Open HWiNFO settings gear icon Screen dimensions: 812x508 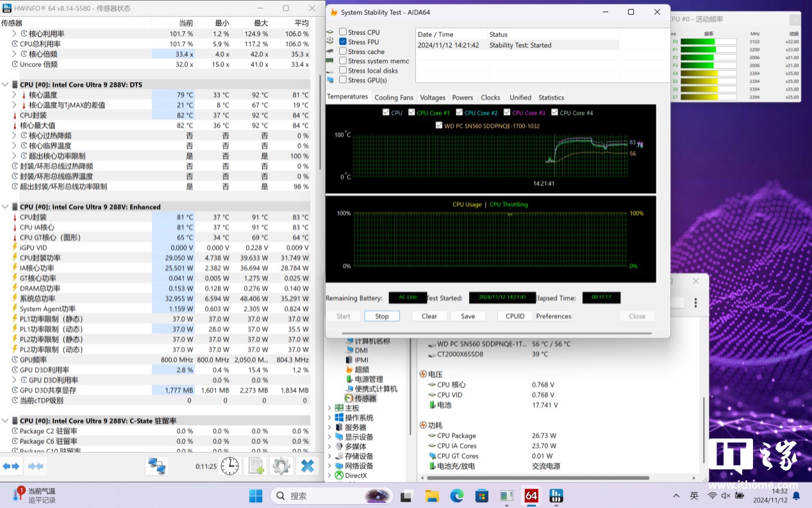pyautogui.click(x=281, y=466)
